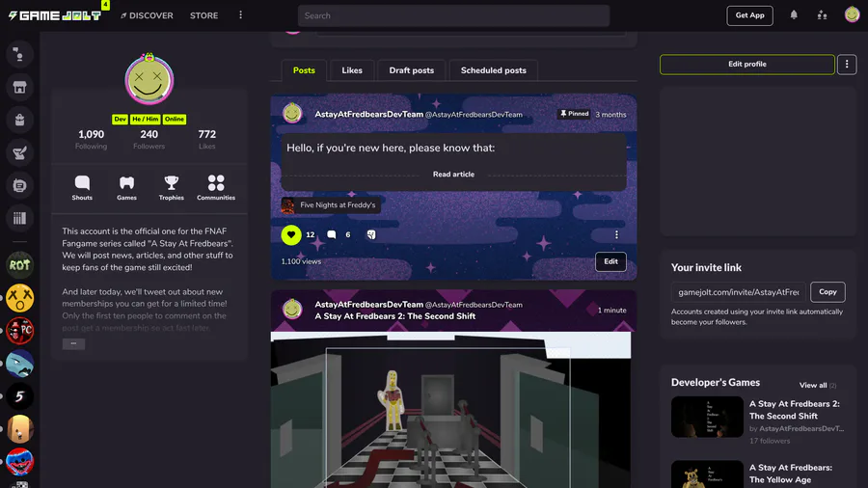Click the first sidebar home feed icon

pyautogui.click(x=19, y=54)
